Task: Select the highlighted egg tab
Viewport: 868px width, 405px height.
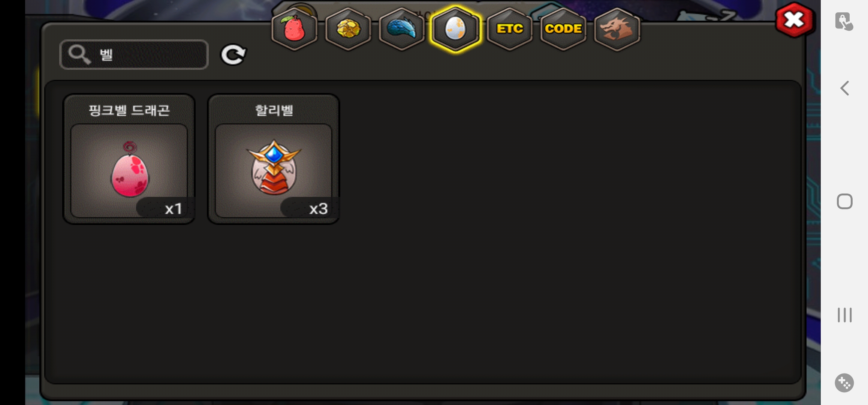Action: click(x=455, y=29)
